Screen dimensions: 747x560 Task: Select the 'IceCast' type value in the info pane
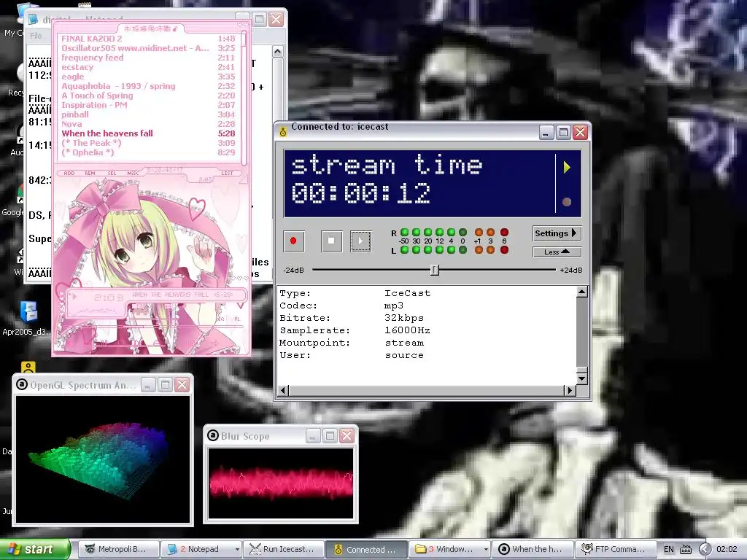407,293
